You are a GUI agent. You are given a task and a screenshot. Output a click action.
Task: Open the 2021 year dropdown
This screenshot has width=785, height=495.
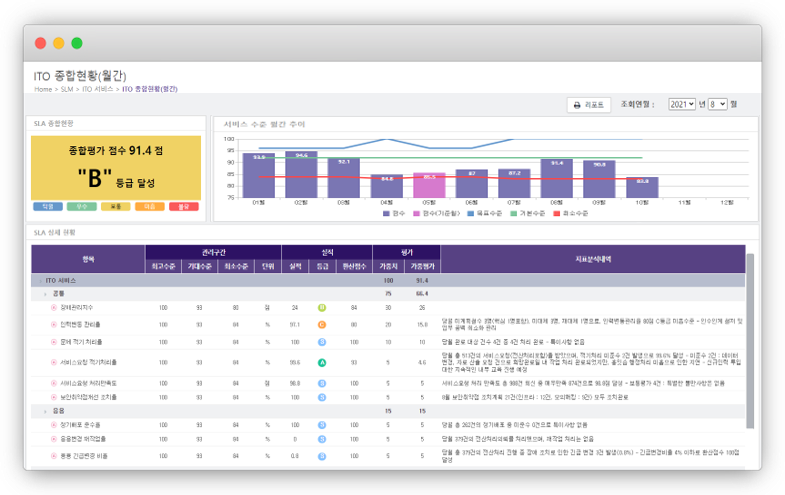(x=682, y=104)
